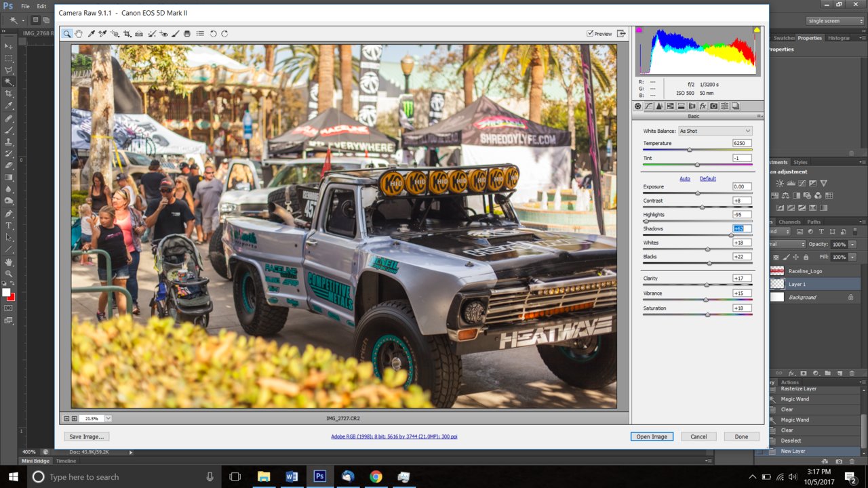Switch to the Actions tab
Viewport: 868px width, 488px height.
(x=790, y=382)
